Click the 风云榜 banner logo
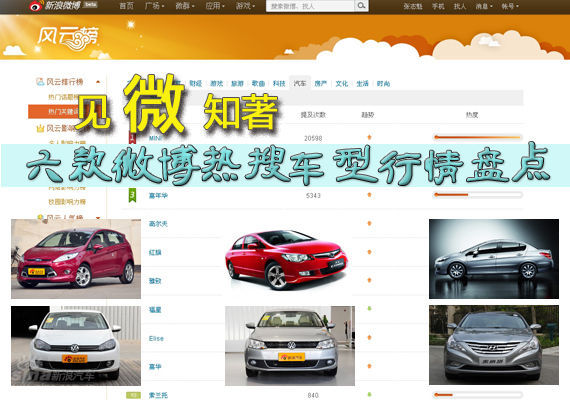Image resolution: width=570 pixels, height=400 pixels. pyautogui.click(x=68, y=38)
